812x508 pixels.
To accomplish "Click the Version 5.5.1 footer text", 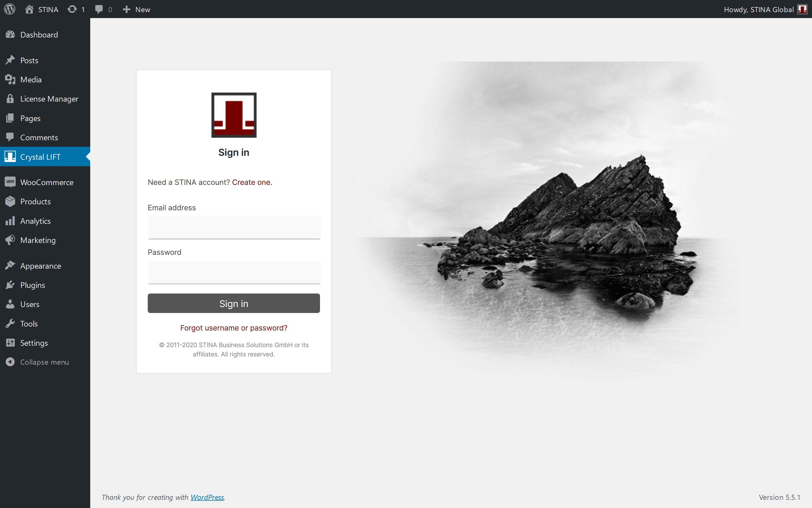I will [x=779, y=497].
